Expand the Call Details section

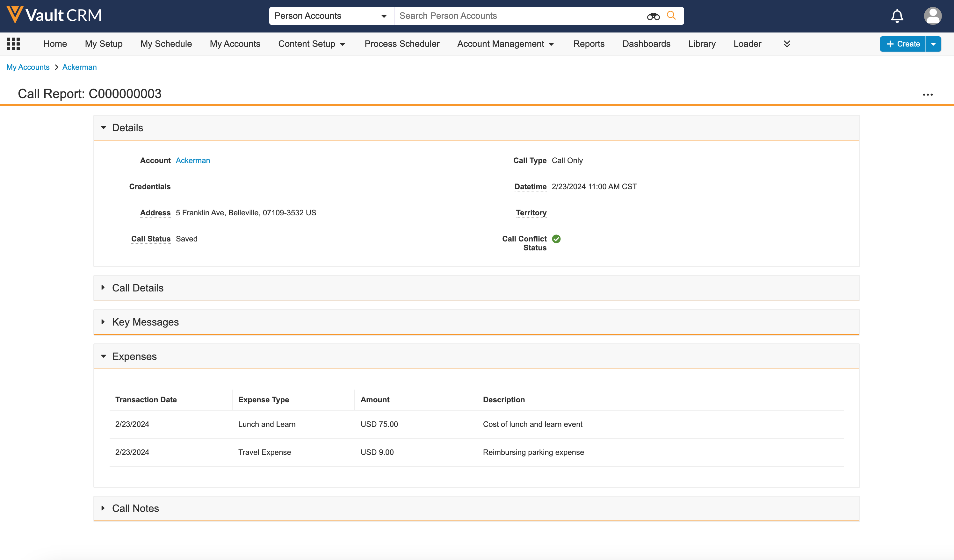pyautogui.click(x=103, y=288)
